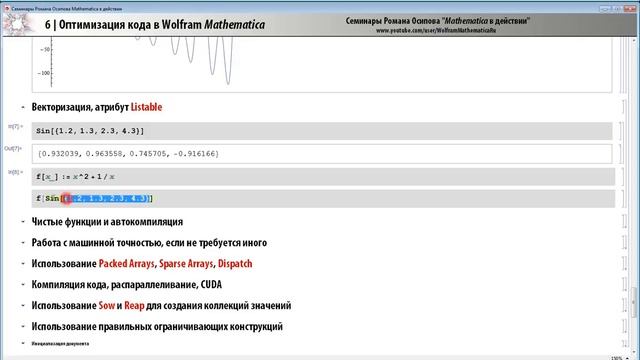
Task: Collapse the "Векторизация, атрибут Listable" section bullet
Action: tap(23, 107)
